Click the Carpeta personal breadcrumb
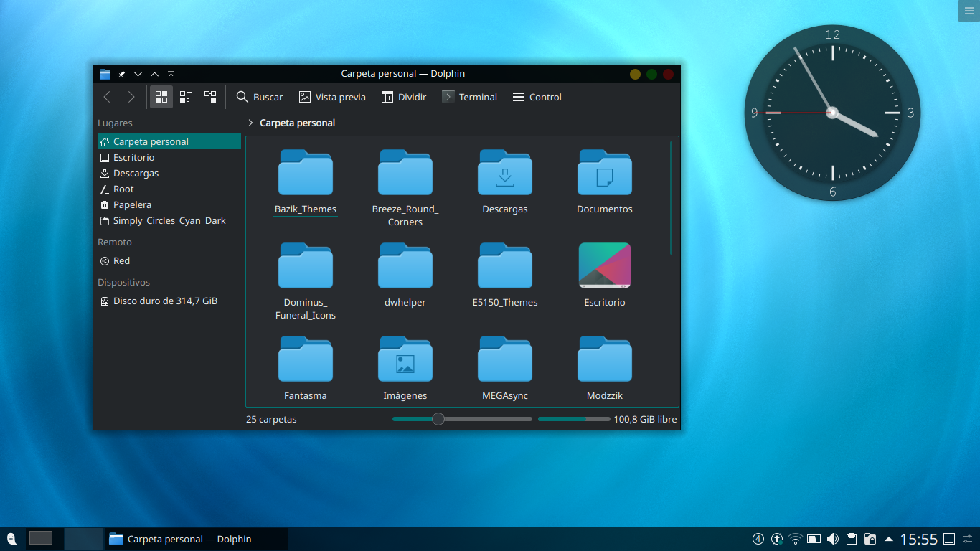980x551 pixels. point(297,123)
